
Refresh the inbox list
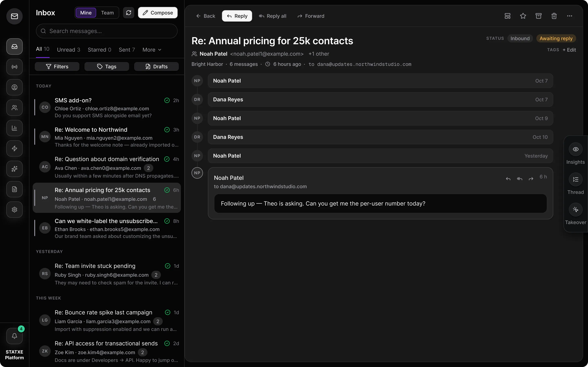pyautogui.click(x=129, y=13)
